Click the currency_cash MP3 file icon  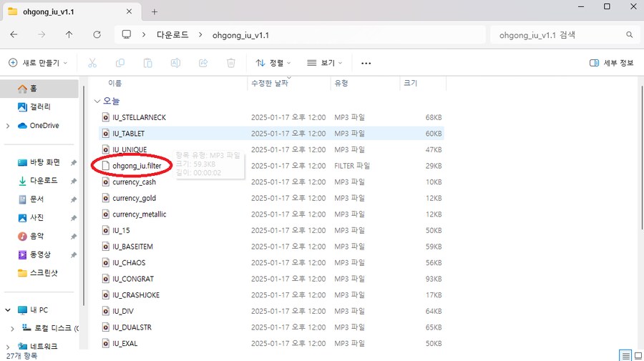pos(106,182)
